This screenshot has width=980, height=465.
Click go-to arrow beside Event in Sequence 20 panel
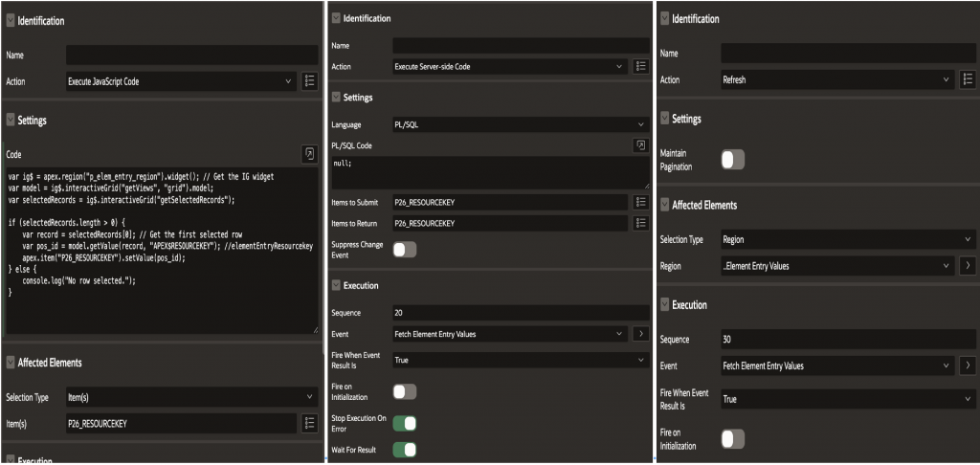pyautogui.click(x=640, y=334)
